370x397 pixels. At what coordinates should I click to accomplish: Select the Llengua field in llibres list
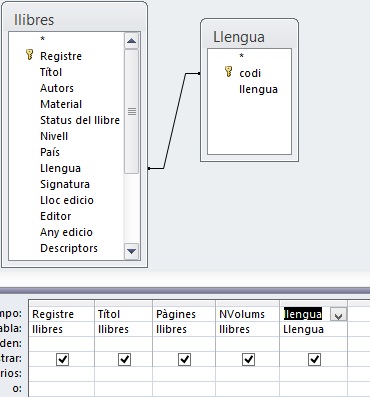60,168
